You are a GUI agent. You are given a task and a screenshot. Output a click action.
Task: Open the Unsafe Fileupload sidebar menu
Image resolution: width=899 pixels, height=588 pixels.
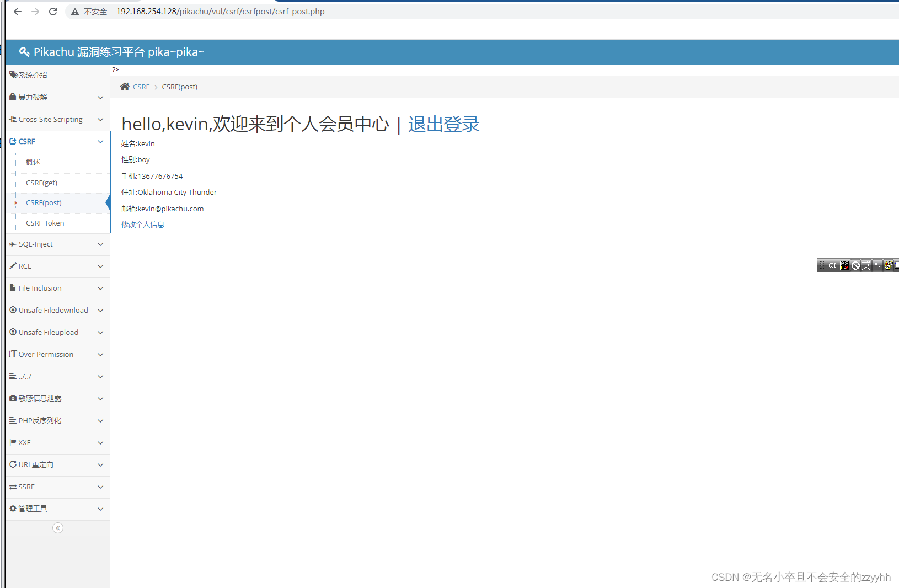(x=57, y=333)
